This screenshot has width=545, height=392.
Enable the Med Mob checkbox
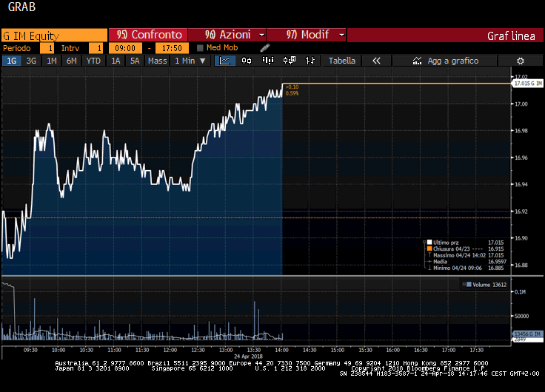click(200, 48)
